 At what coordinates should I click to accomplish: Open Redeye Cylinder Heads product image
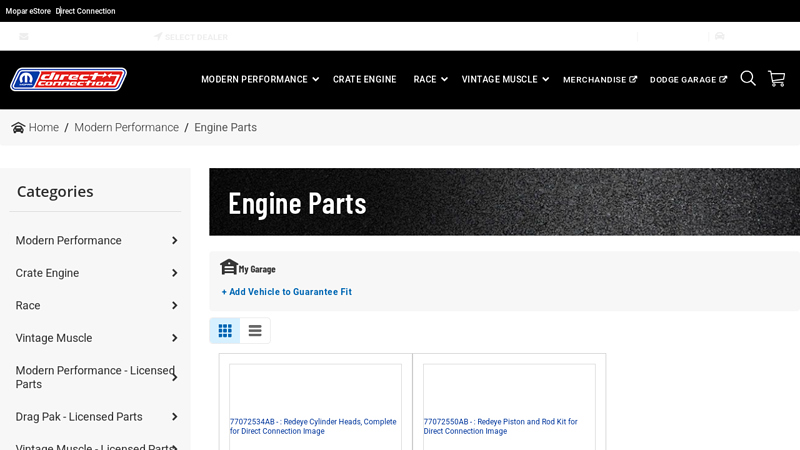313,426
